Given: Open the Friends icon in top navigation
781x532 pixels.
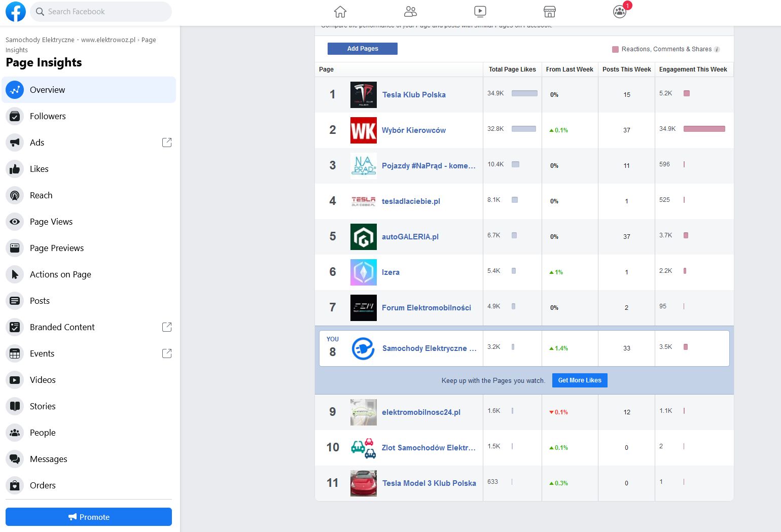Looking at the screenshot, I should tap(410, 12).
